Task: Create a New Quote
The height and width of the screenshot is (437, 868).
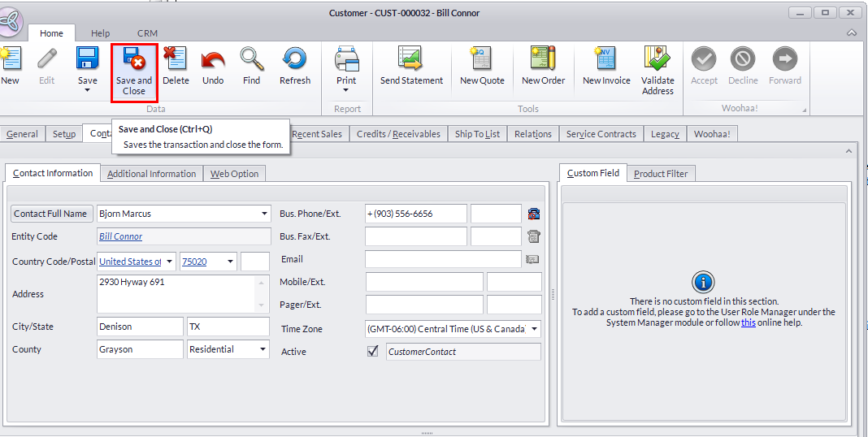Action: [482, 60]
